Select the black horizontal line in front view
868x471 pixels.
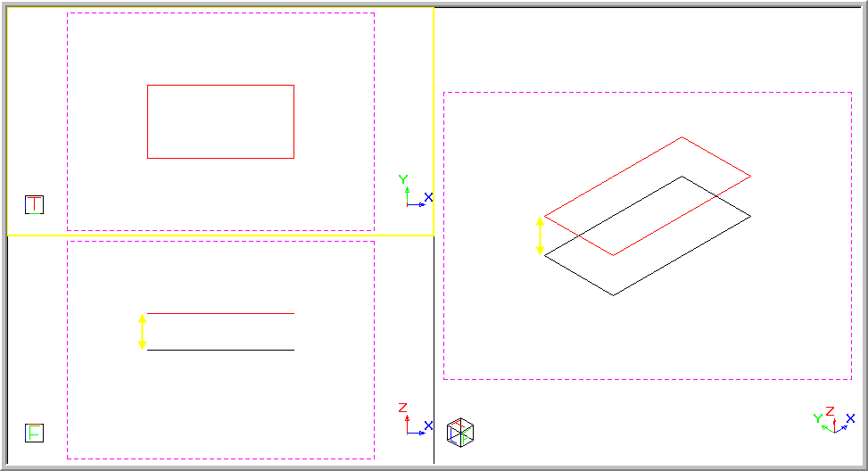pyautogui.click(x=220, y=350)
